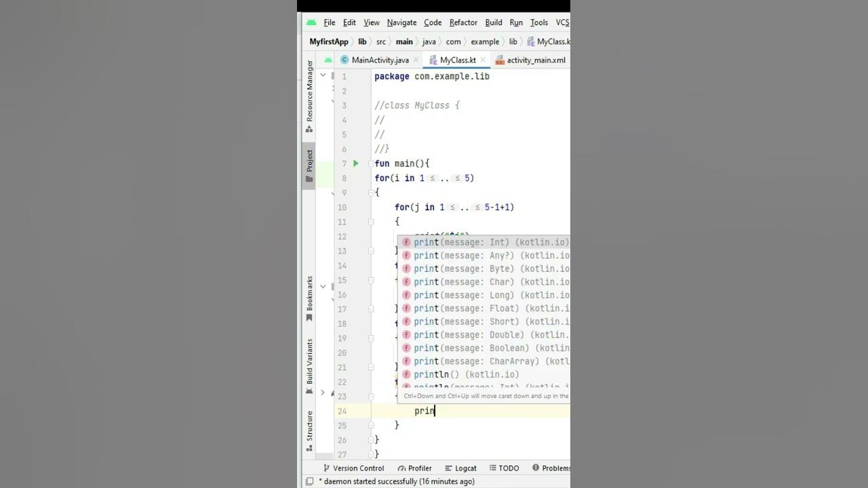Select print(message: Any?) completion
This screenshot has width=868, height=488.
coord(484,256)
